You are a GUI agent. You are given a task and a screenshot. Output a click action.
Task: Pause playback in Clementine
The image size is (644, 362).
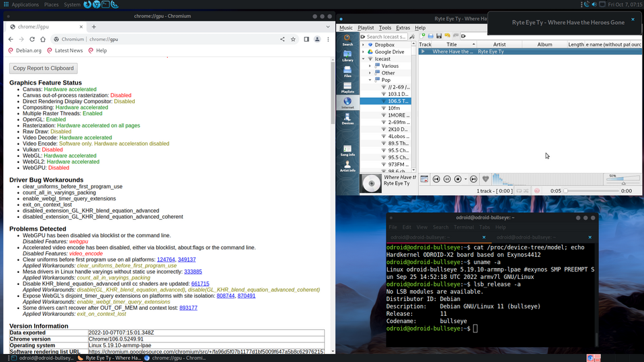[x=447, y=180]
